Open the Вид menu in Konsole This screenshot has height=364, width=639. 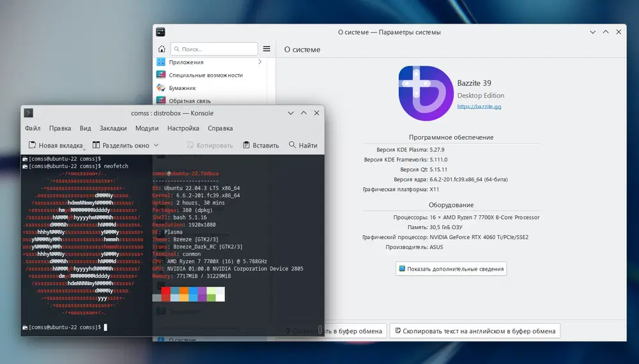pyautogui.click(x=85, y=128)
